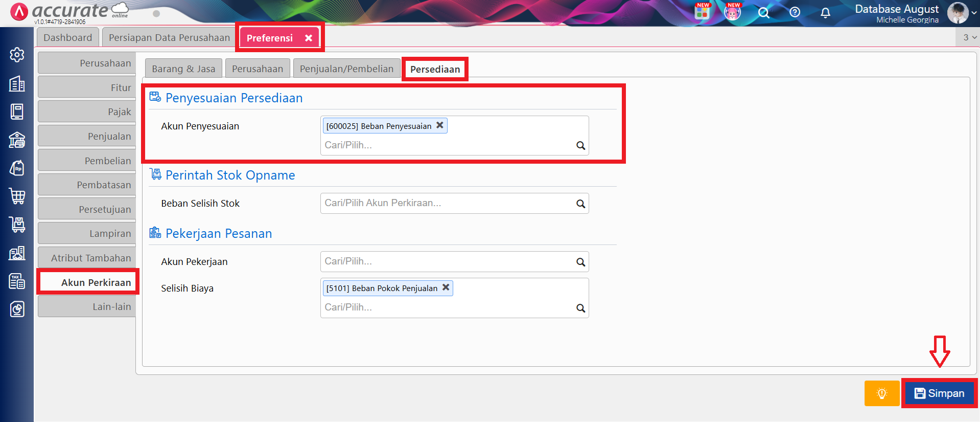Open the Tax report icon in sidebar

pyautogui.click(x=17, y=281)
